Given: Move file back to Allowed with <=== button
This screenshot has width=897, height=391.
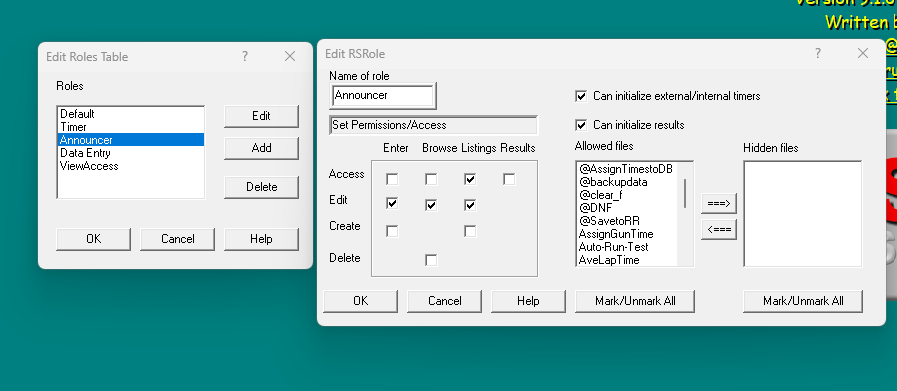Looking at the screenshot, I should click(719, 229).
